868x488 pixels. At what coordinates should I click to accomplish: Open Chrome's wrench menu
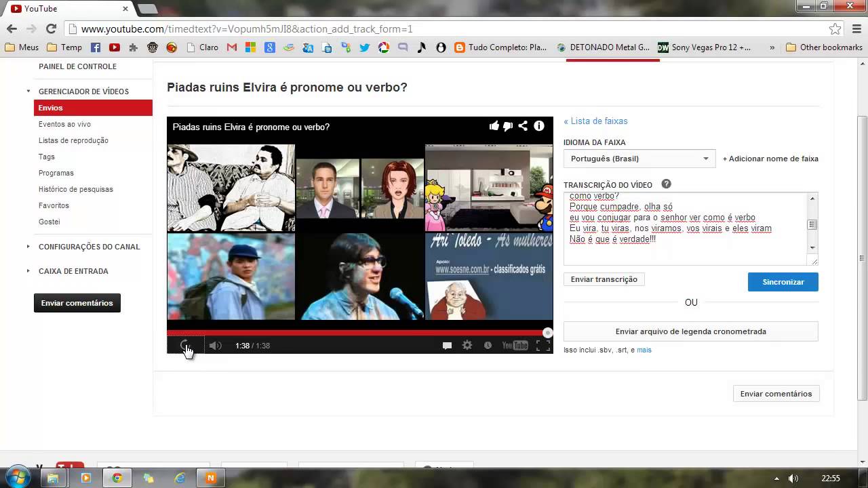pos(855,28)
